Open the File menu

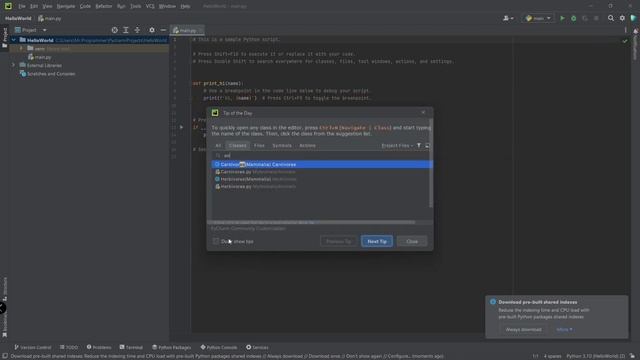pyautogui.click(x=22, y=6)
